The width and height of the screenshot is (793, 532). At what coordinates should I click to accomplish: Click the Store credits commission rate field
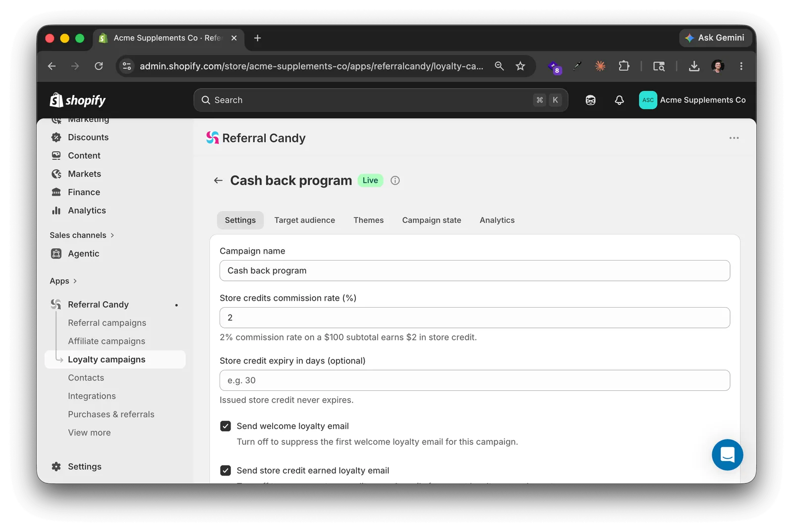point(475,318)
